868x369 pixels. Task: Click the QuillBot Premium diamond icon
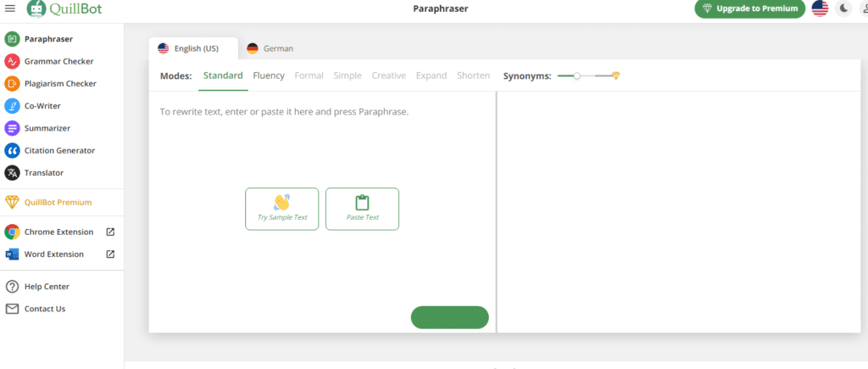(x=12, y=203)
